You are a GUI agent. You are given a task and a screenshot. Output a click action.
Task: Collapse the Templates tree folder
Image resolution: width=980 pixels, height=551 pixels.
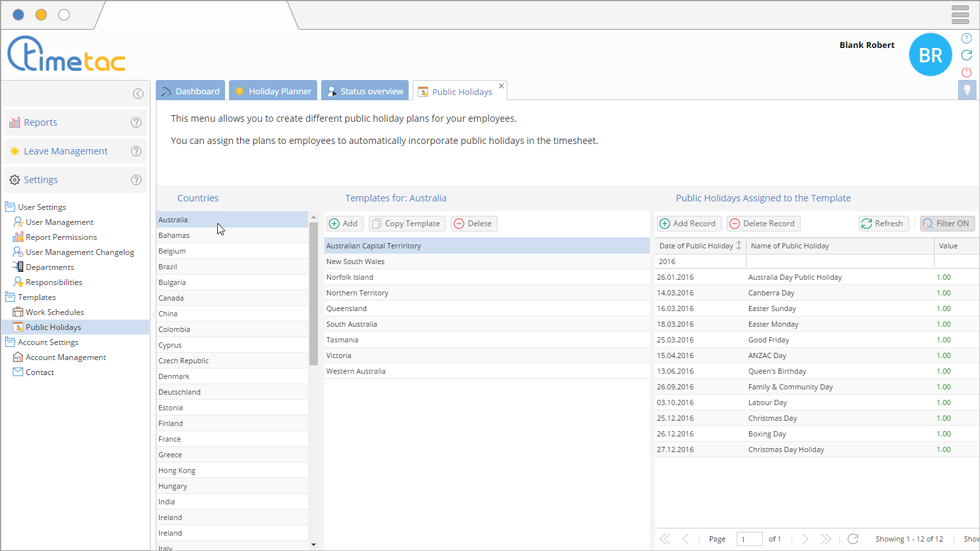click(x=10, y=297)
